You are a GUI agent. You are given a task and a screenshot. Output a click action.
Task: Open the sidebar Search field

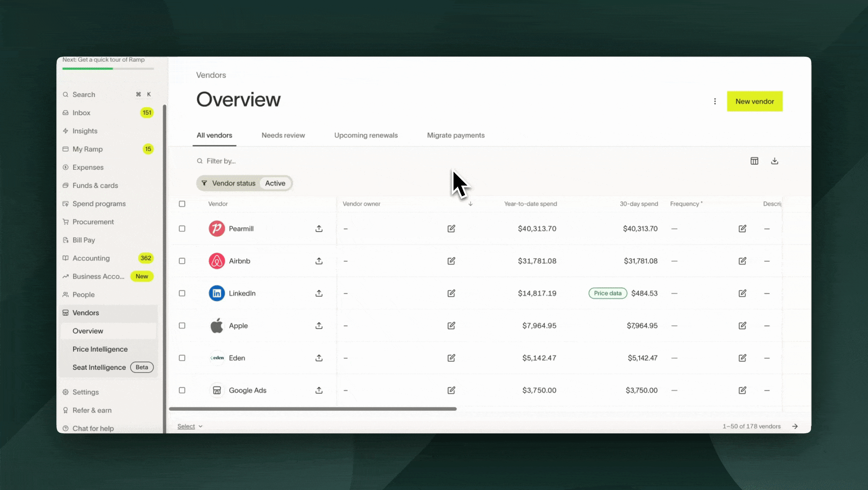pos(108,94)
